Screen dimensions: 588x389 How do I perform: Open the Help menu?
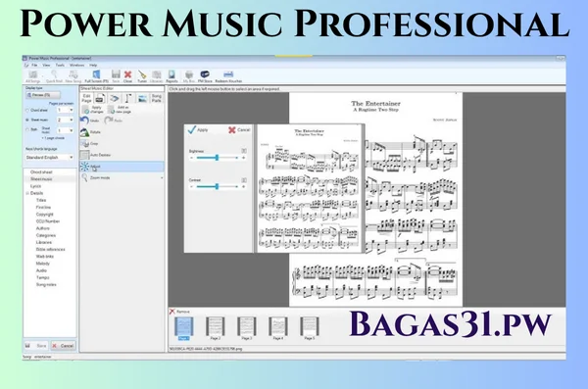tap(93, 66)
